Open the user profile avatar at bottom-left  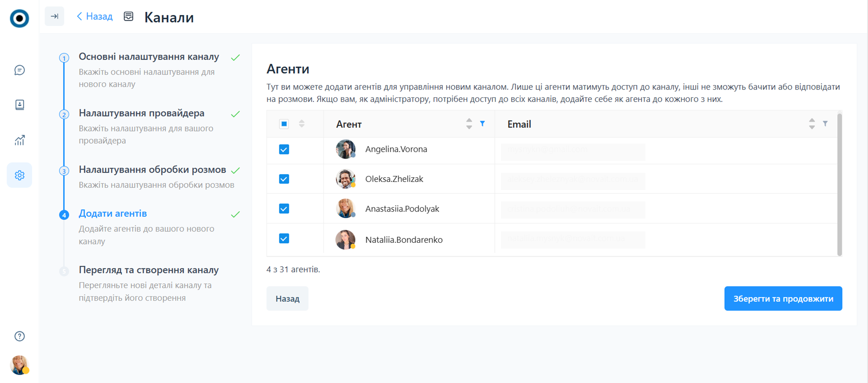click(19, 365)
